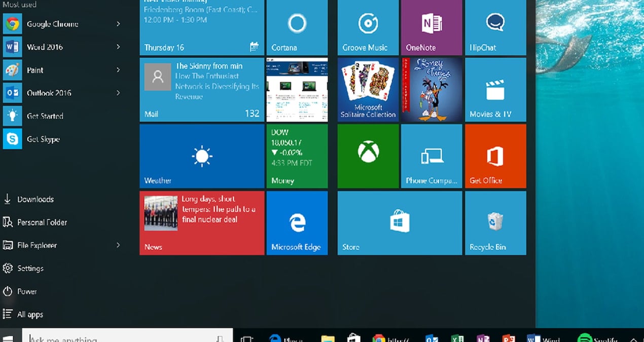This screenshot has height=342, width=644.
Task: Expand Word 2016 recent files arrow
Action: tap(118, 47)
